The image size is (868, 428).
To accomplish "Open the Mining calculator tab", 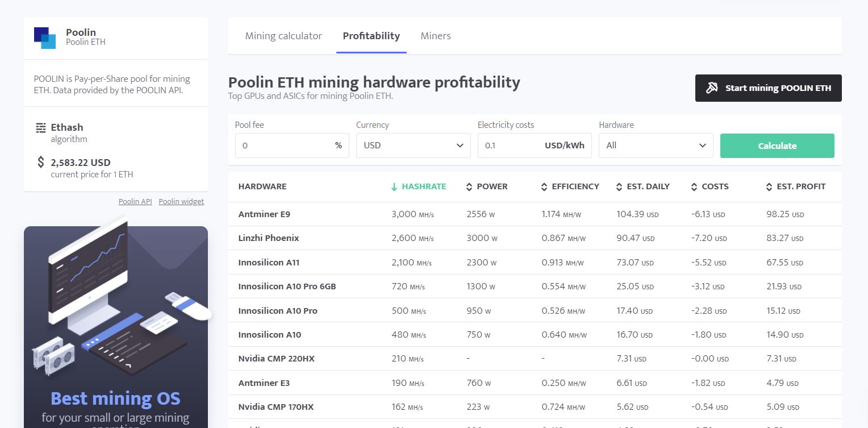I will pos(283,36).
